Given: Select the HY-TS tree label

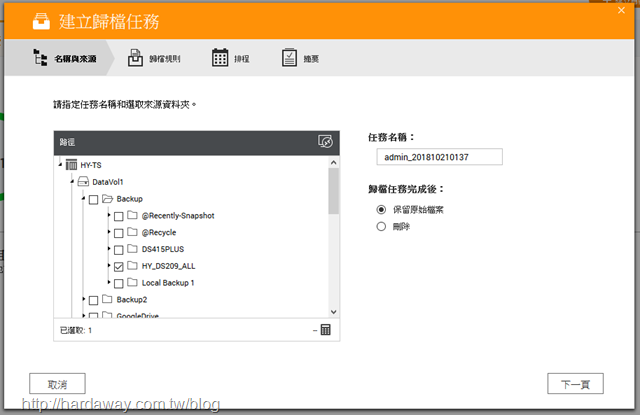Looking at the screenshot, I should click(91, 165).
